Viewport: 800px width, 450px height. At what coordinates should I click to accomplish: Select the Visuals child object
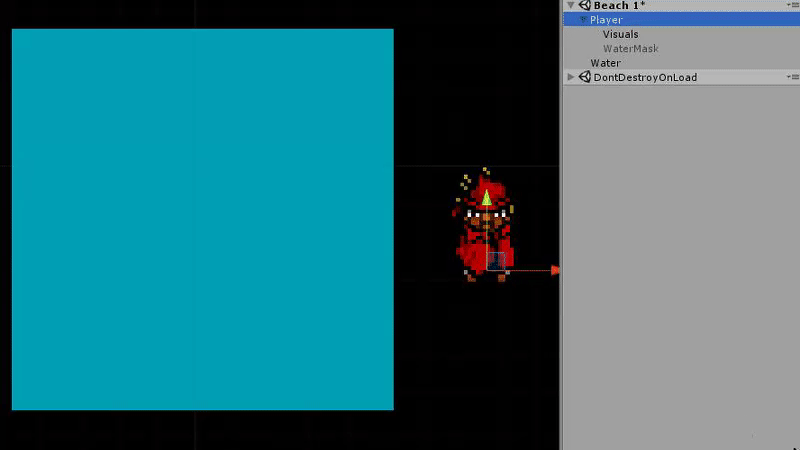[620, 34]
